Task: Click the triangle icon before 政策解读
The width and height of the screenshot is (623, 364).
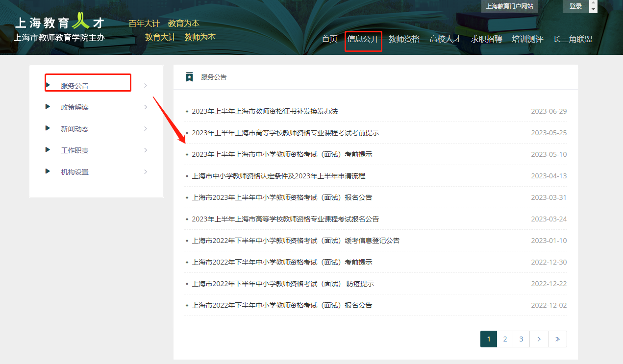Action: pos(47,107)
